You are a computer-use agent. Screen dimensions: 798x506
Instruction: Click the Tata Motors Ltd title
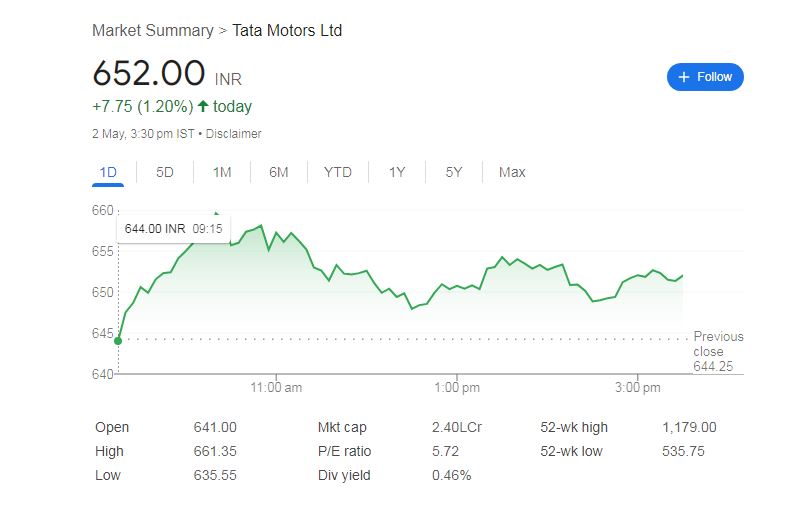287,30
